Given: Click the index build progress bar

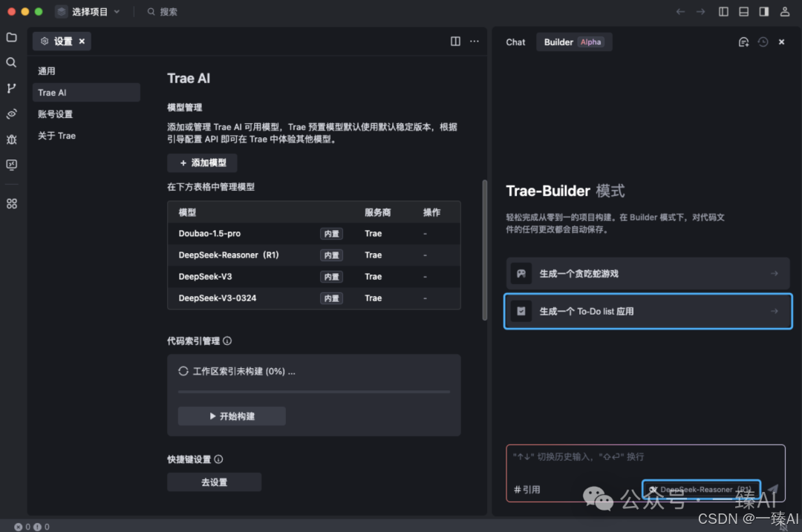Looking at the screenshot, I should pyautogui.click(x=313, y=392).
